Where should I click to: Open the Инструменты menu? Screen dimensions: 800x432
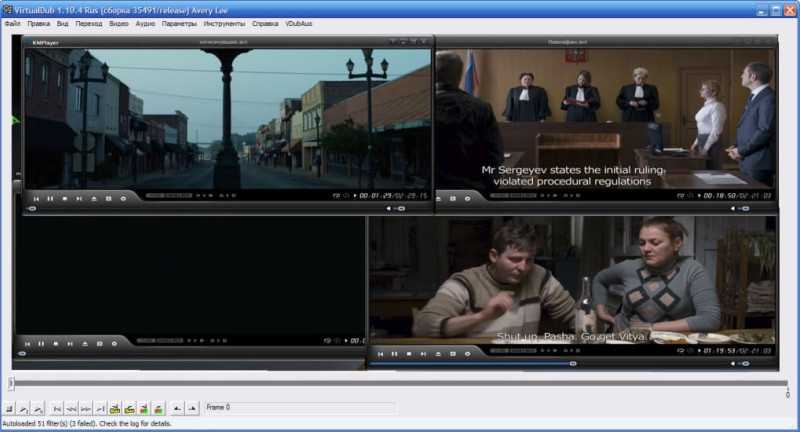coord(224,23)
